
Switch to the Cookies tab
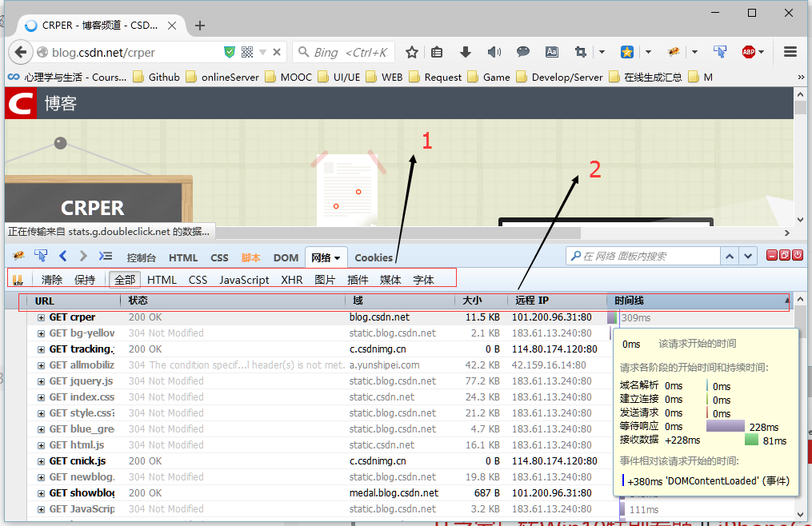[x=374, y=258]
